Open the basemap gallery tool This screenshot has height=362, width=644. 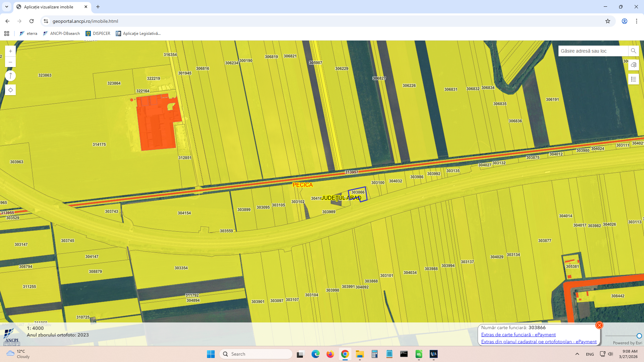pyautogui.click(x=633, y=65)
